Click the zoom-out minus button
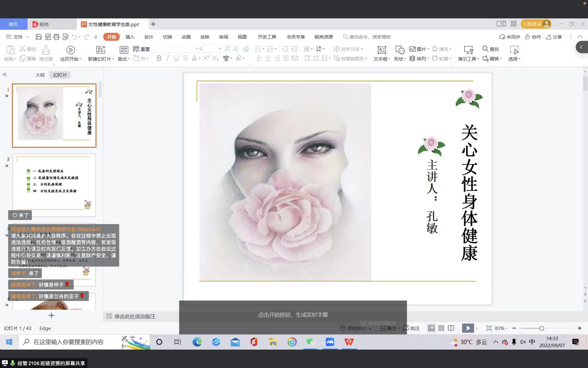Image resolution: width=588 pixels, height=368 pixels. tap(514, 328)
